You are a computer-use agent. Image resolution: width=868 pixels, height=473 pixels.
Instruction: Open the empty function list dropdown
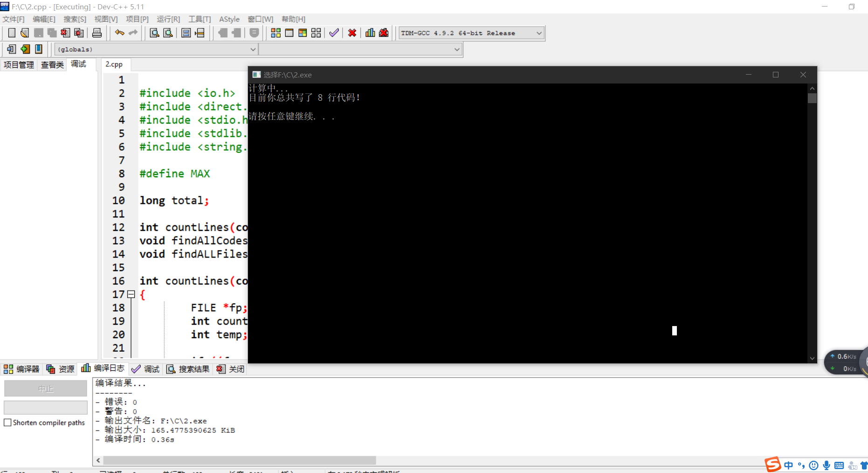(457, 49)
